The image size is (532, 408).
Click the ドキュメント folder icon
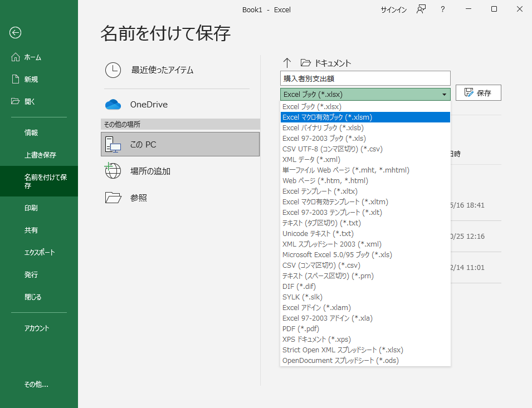306,63
